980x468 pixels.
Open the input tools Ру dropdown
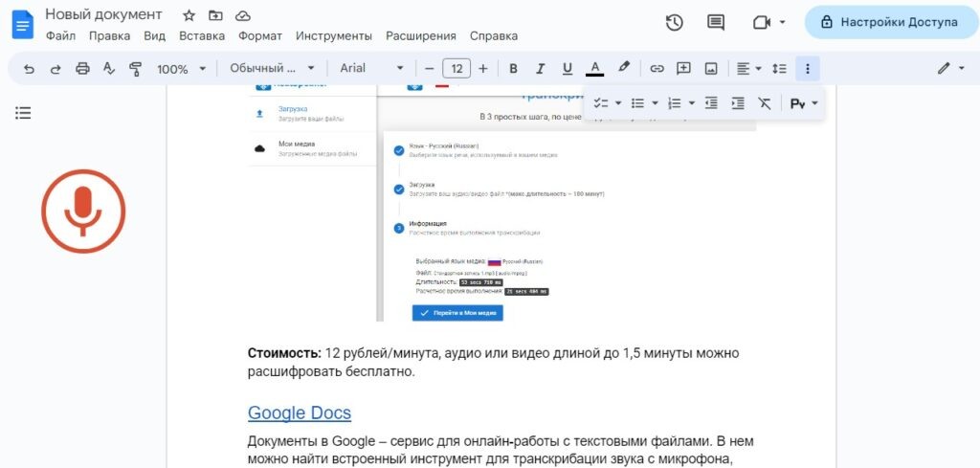tap(803, 103)
